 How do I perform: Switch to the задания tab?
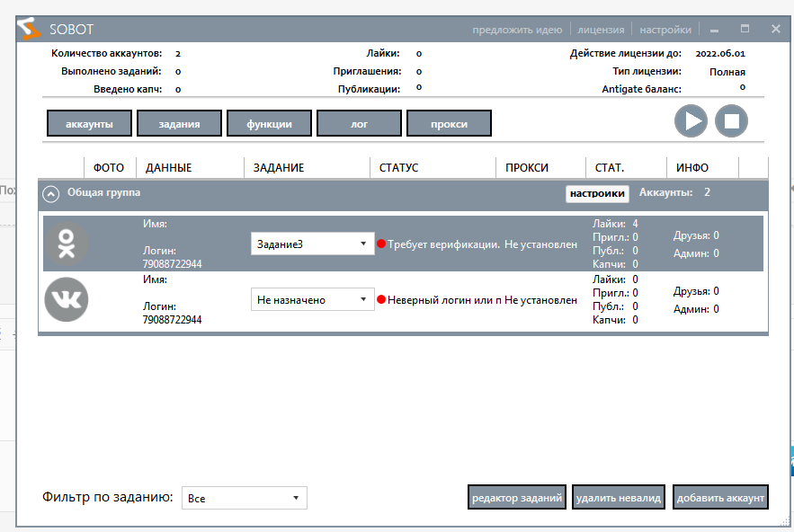179,124
